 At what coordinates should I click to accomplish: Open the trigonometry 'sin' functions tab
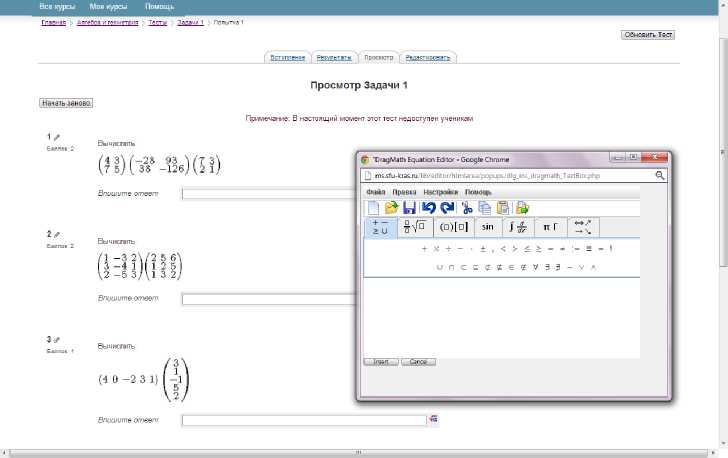tap(487, 227)
